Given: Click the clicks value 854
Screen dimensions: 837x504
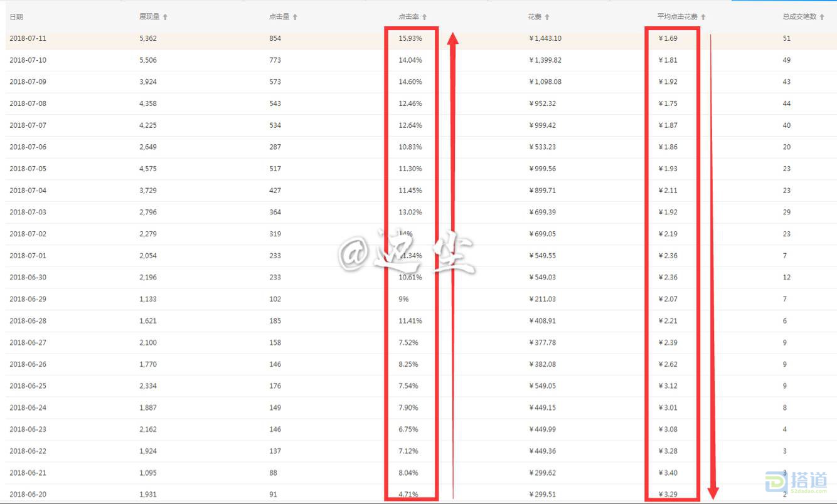Looking at the screenshot, I should (x=275, y=38).
